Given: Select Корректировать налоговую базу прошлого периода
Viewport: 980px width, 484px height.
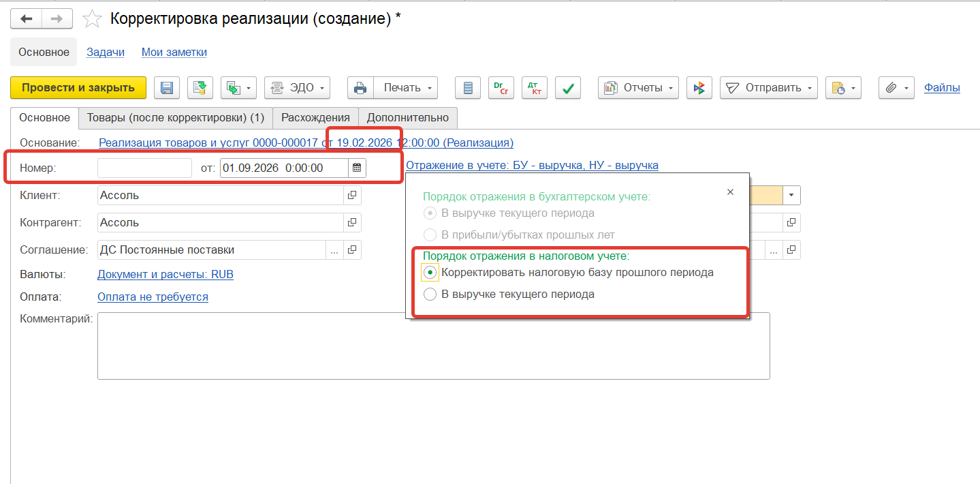Looking at the screenshot, I should pos(568,273).
